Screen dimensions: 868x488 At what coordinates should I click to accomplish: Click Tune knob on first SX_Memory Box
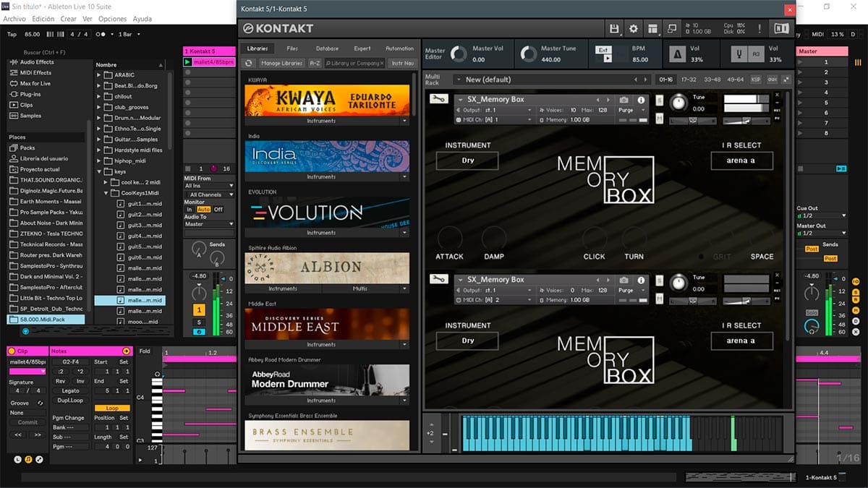point(678,102)
